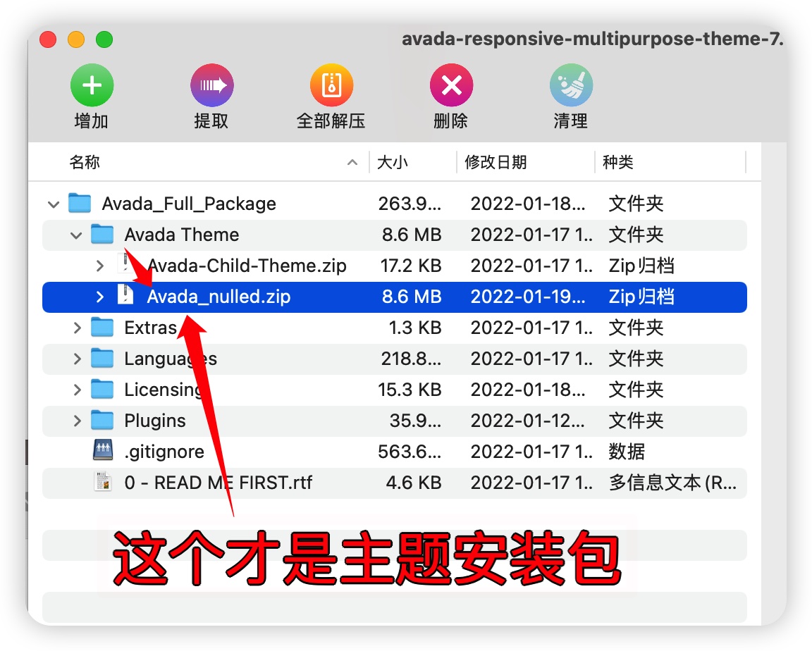Select the Avada_Full_Package row name

coord(189,204)
